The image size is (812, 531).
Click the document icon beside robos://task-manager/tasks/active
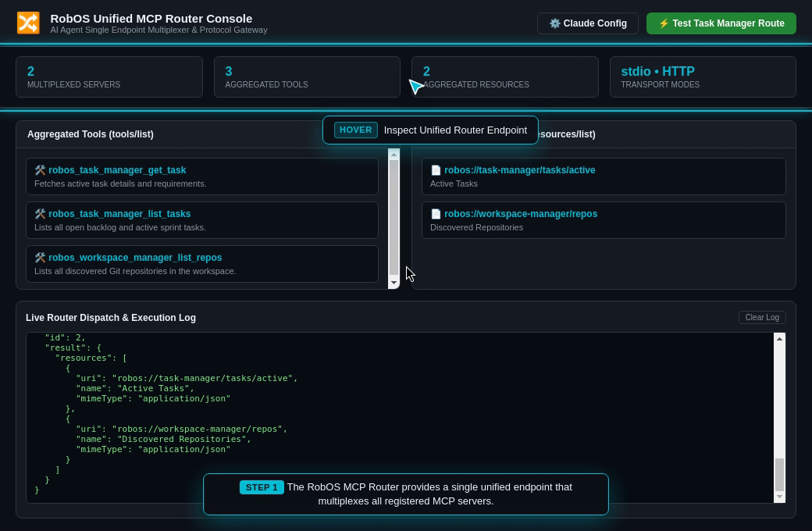[x=436, y=170]
